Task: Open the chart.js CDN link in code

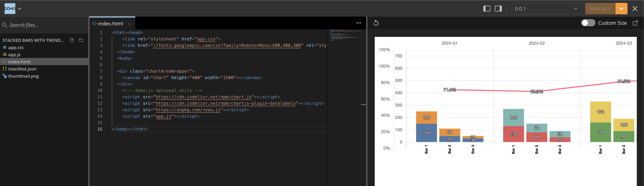Action: click(203, 97)
